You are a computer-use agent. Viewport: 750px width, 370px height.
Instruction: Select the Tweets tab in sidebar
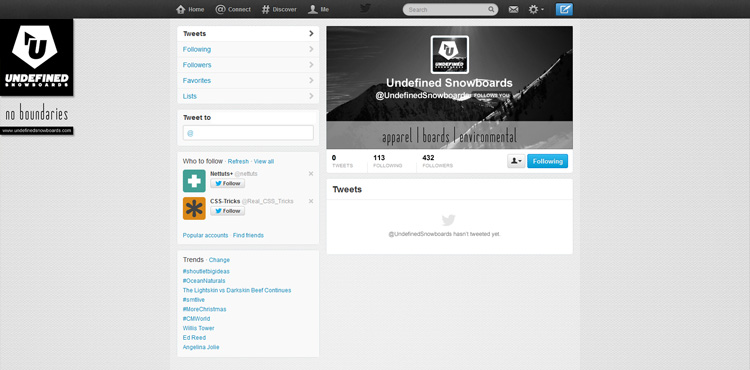[x=248, y=34]
